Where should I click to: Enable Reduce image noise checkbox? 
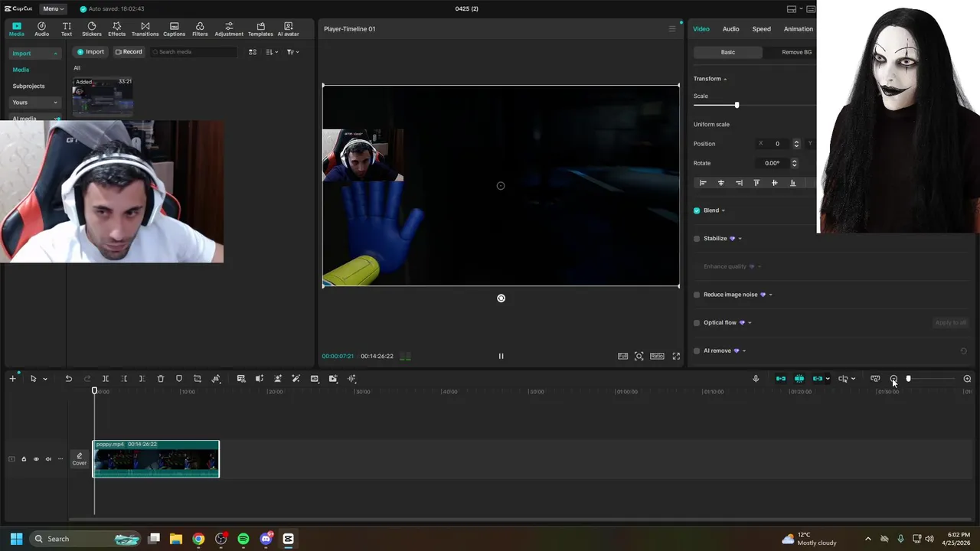(x=697, y=295)
